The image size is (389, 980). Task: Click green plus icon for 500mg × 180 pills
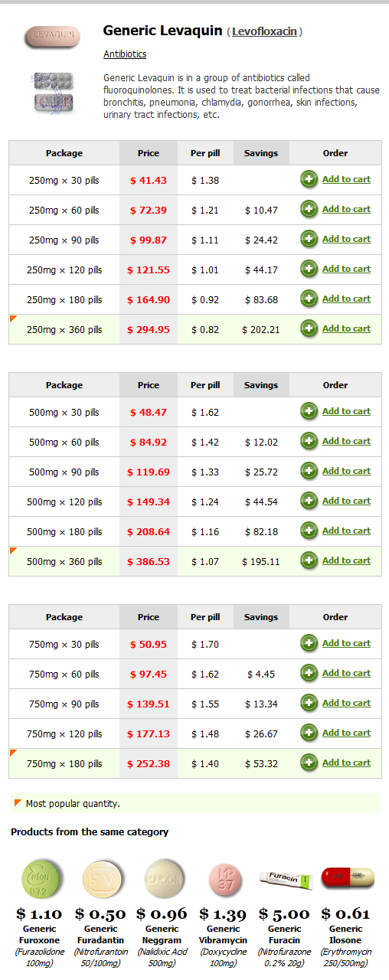pos(309,531)
